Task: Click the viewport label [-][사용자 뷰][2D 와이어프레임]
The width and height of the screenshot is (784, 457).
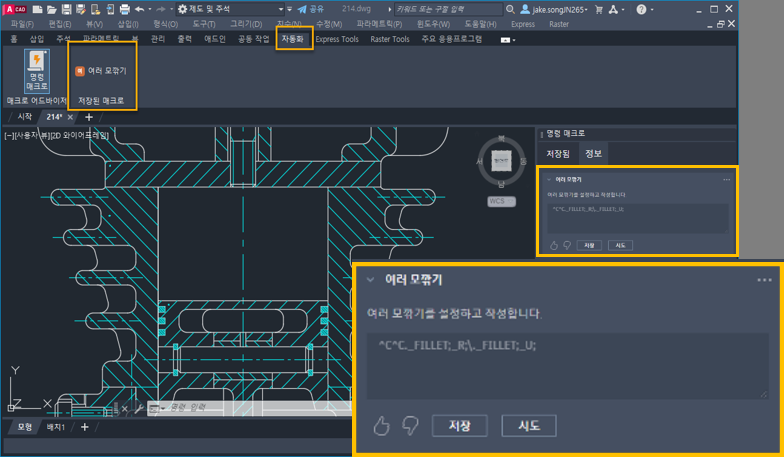Action: coord(57,136)
